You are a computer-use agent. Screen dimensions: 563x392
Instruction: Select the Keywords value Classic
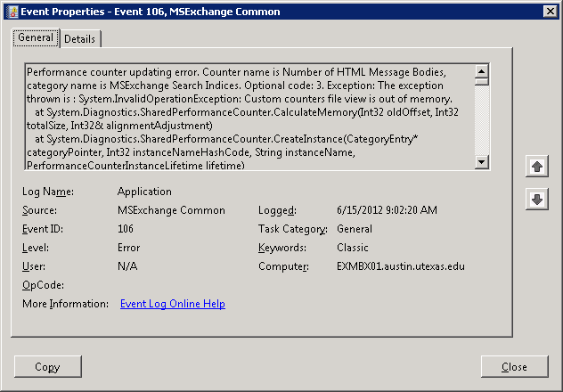(x=354, y=249)
